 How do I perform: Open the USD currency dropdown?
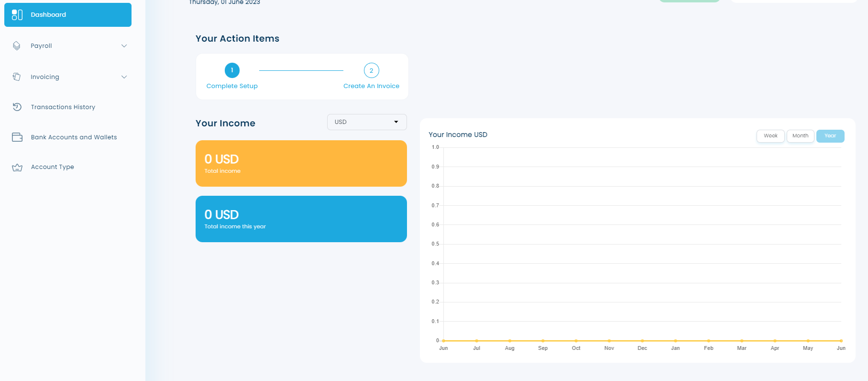[366, 122]
